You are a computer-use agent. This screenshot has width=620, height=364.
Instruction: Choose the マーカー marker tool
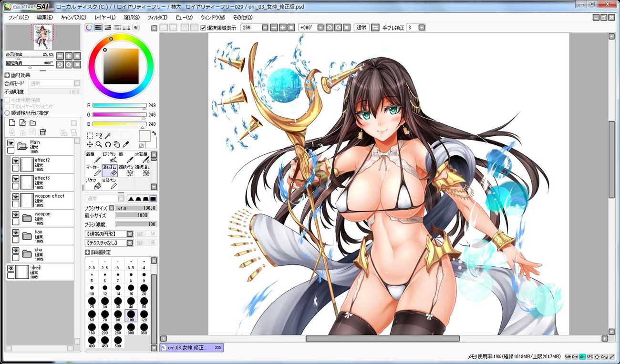click(x=93, y=171)
